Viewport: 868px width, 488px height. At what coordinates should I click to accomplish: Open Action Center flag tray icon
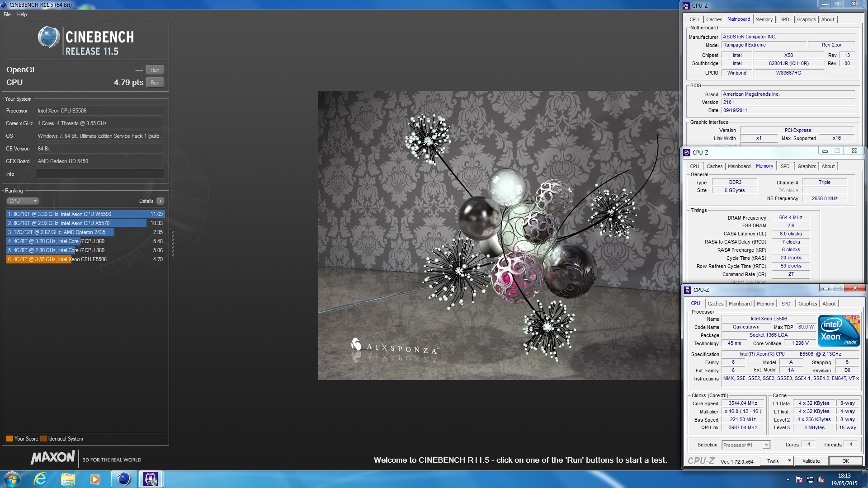click(799, 479)
